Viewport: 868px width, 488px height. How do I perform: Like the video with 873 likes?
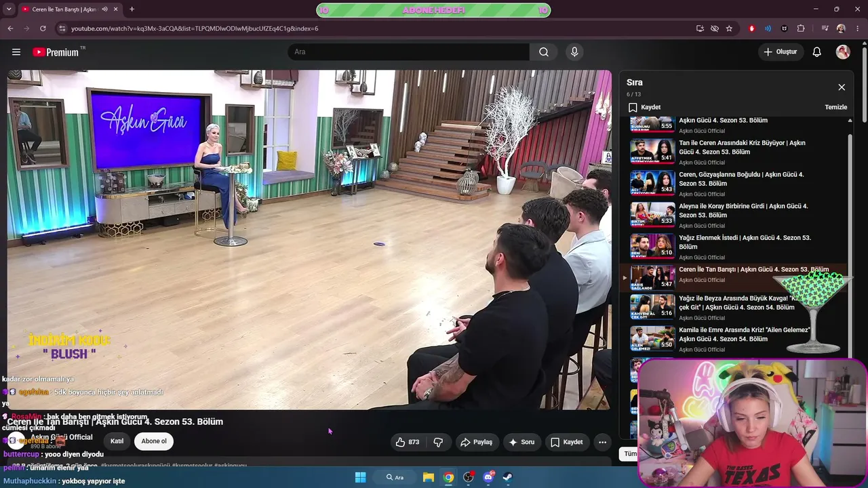[408, 442]
